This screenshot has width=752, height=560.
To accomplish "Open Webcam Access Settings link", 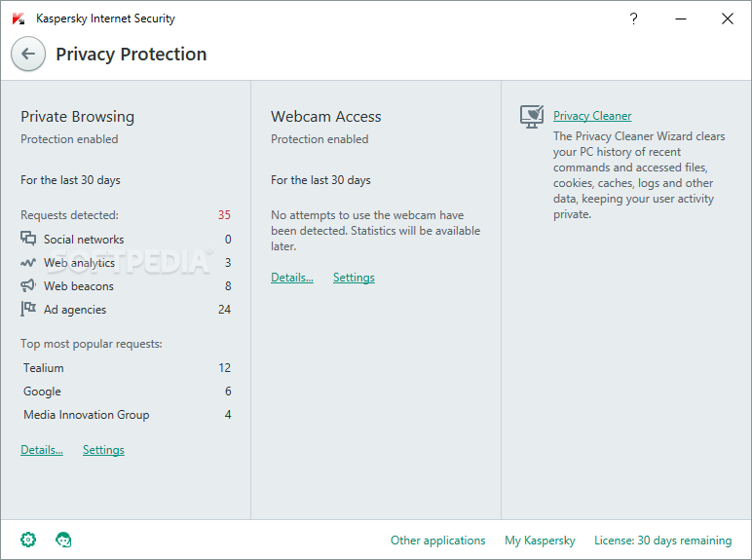I will point(354,278).
